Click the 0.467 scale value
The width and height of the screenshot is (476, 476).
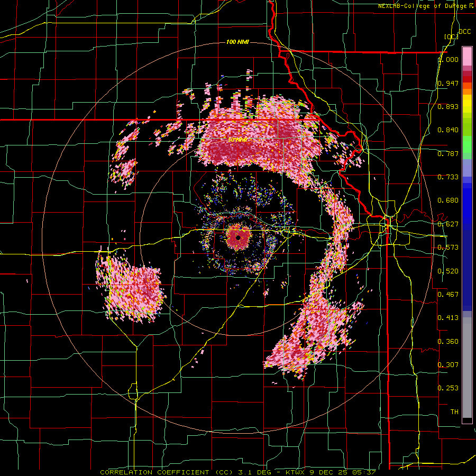click(448, 295)
